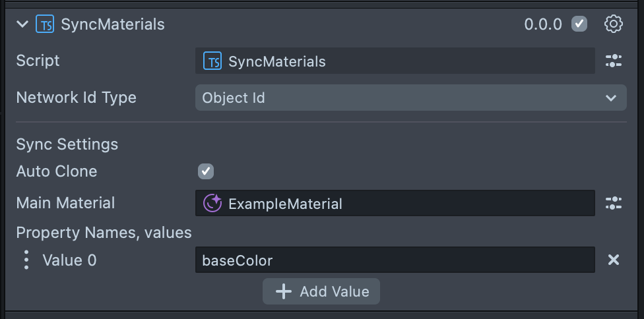Screen dimensions: 644x319
Task: Open the Script asset picker icon
Action: pyautogui.click(x=614, y=61)
